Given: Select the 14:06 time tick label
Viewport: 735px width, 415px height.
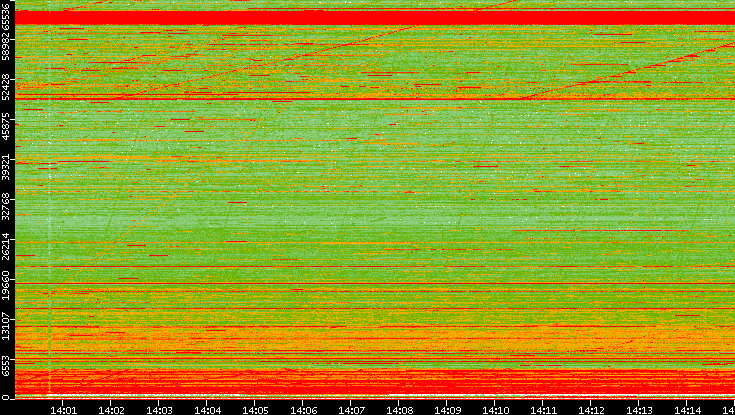Looking at the screenshot, I should point(303,410).
